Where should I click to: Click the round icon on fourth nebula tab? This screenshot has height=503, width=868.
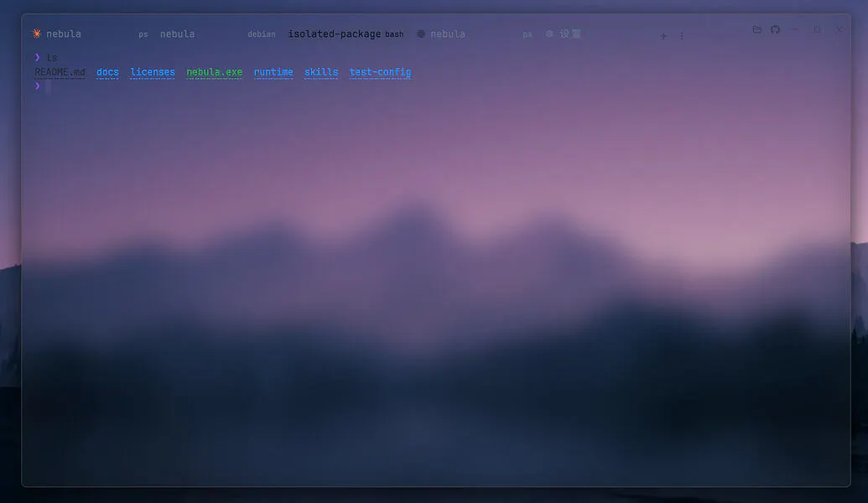click(421, 34)
